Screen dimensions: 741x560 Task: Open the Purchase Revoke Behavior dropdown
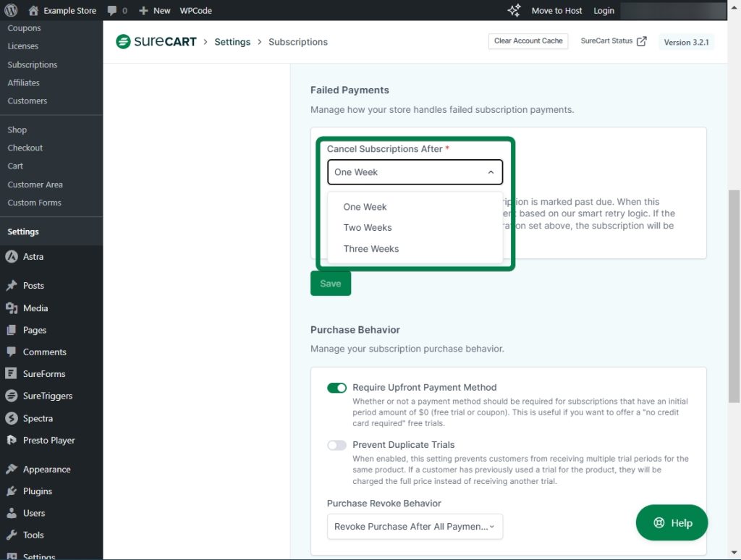click(415, 527)
